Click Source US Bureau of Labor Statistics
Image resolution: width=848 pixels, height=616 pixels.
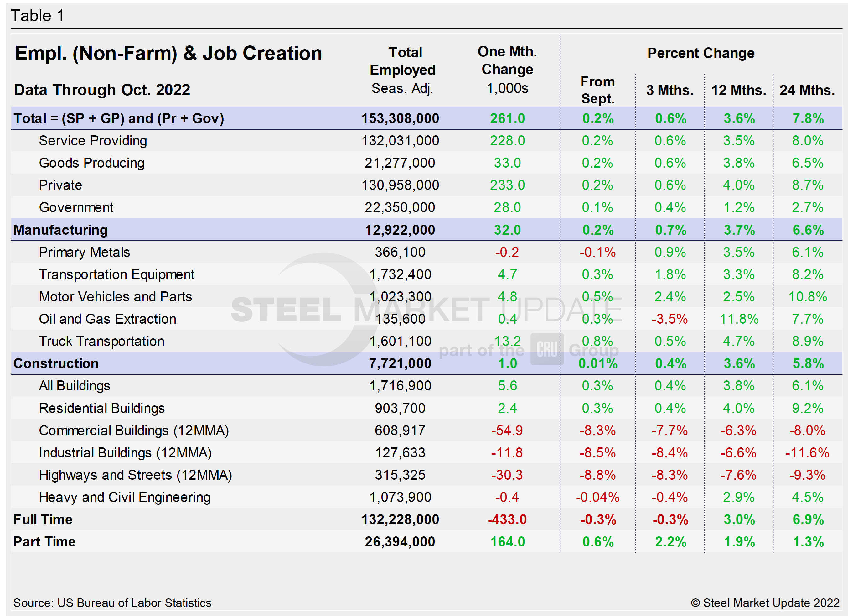112,603
